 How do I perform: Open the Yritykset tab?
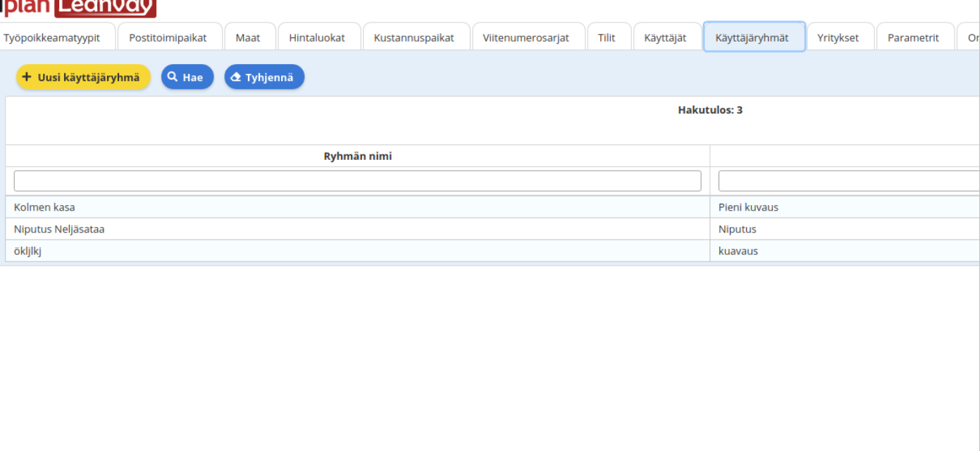pyautogui.click(x=841, y=37)
